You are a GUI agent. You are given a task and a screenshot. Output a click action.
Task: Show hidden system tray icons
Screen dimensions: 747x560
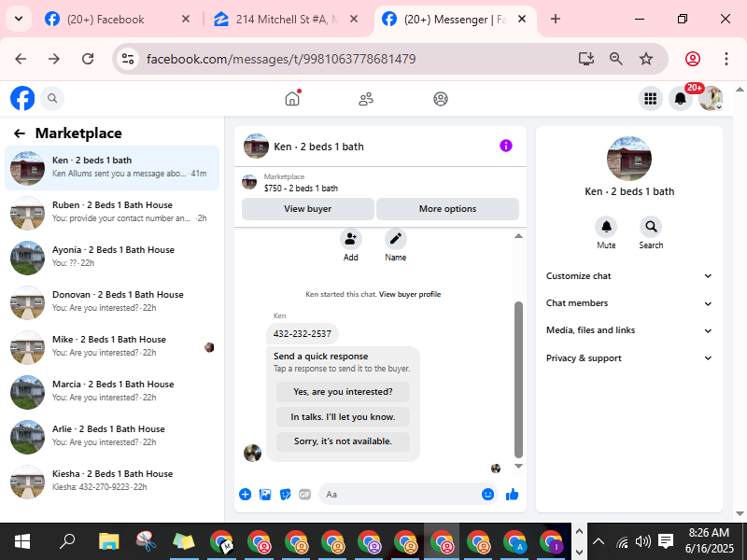[x=599, y=541]
